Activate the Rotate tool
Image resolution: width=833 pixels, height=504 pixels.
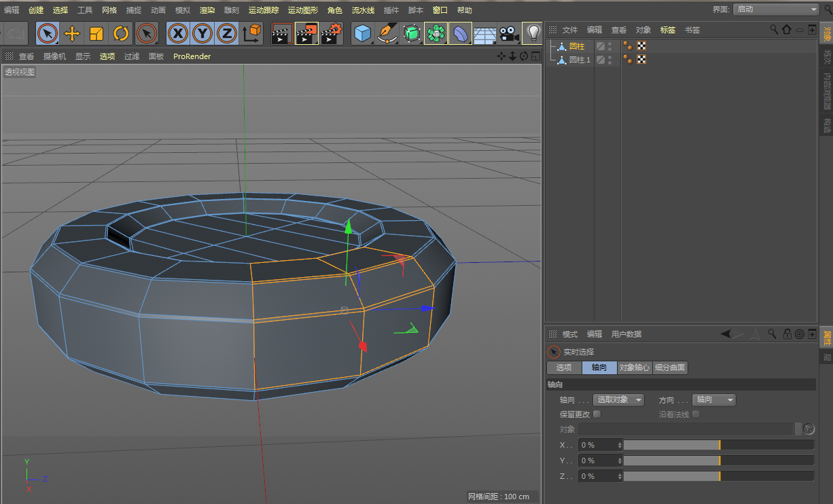pyautogui.click(x=121, y=33)
